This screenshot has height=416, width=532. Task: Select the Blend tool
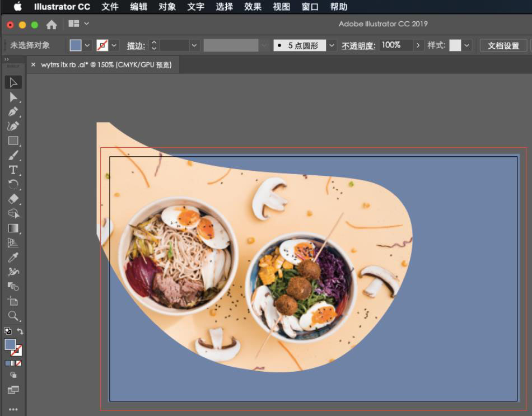[x=13, y=286]
